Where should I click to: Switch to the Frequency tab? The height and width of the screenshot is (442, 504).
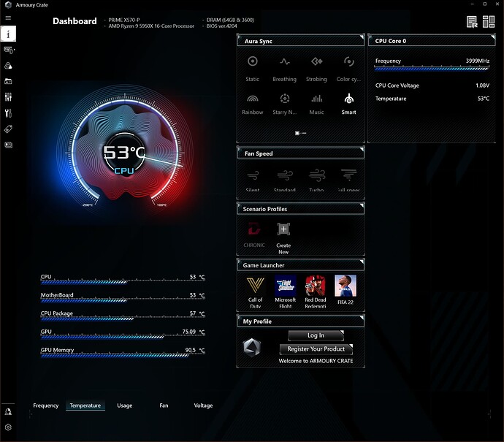pos(45,405)
